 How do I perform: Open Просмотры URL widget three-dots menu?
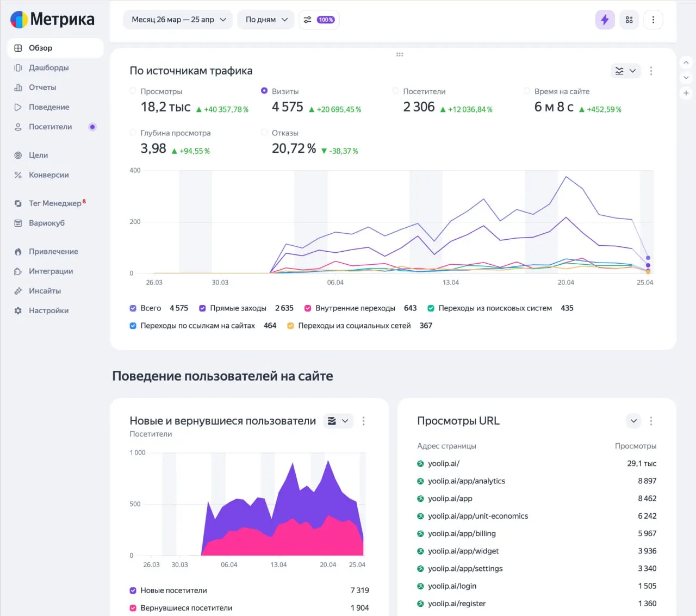(x=651, y=421)
